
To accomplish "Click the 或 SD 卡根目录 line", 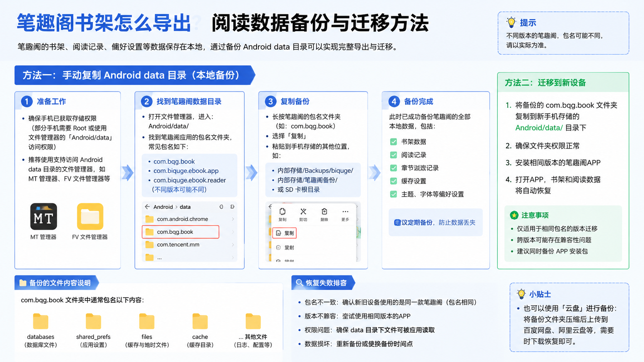I will (x=299, y=190).
